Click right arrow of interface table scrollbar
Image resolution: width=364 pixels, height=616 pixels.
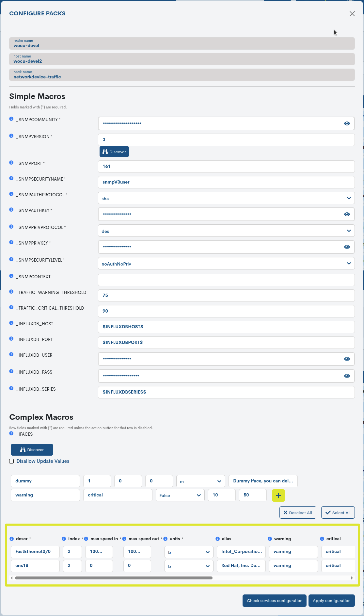pos(352,578)
